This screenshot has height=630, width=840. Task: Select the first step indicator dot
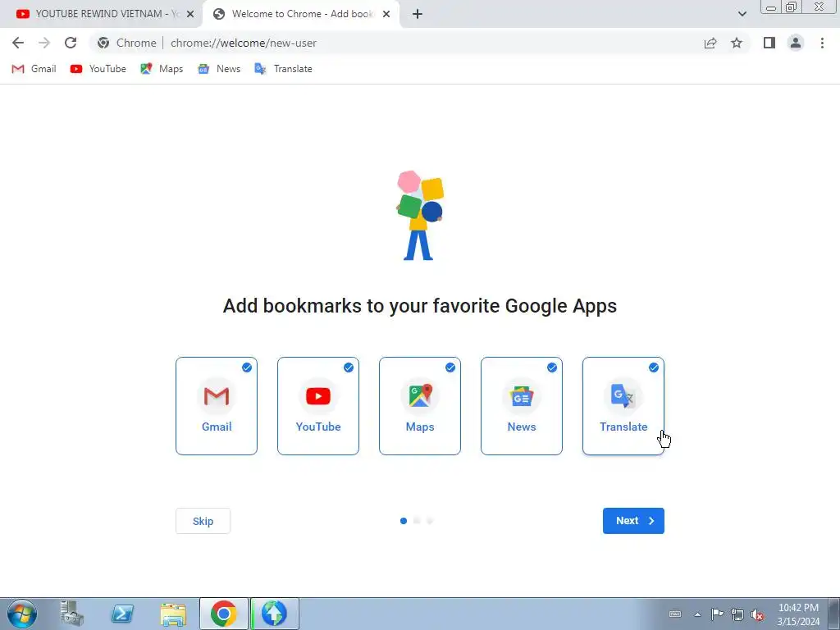(404, 521)
